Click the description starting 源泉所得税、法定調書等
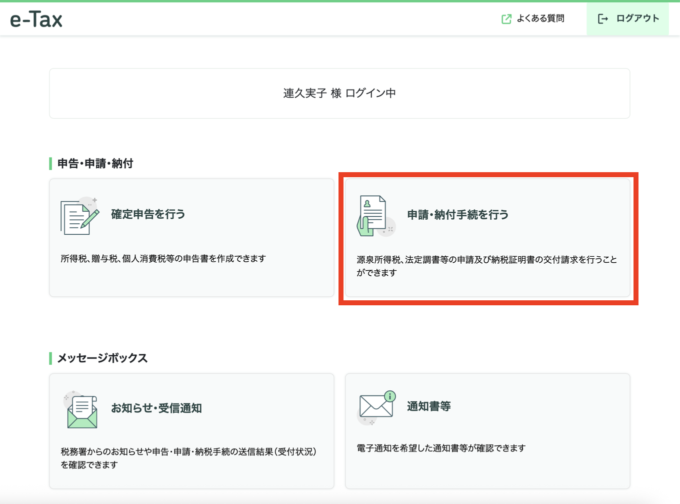Screen dimensions: 680x504 coord(487,266)
